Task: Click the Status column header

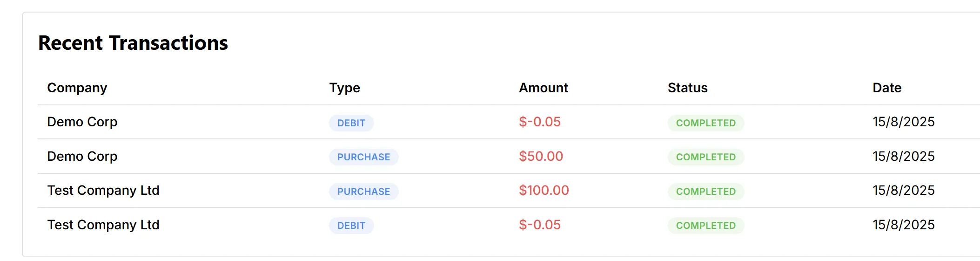Action: [687, 88]
